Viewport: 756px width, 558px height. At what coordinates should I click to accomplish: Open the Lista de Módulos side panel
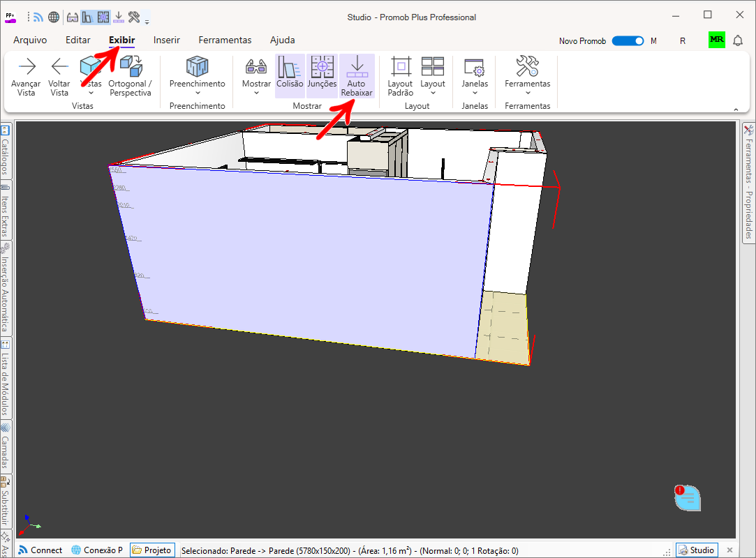6,379
